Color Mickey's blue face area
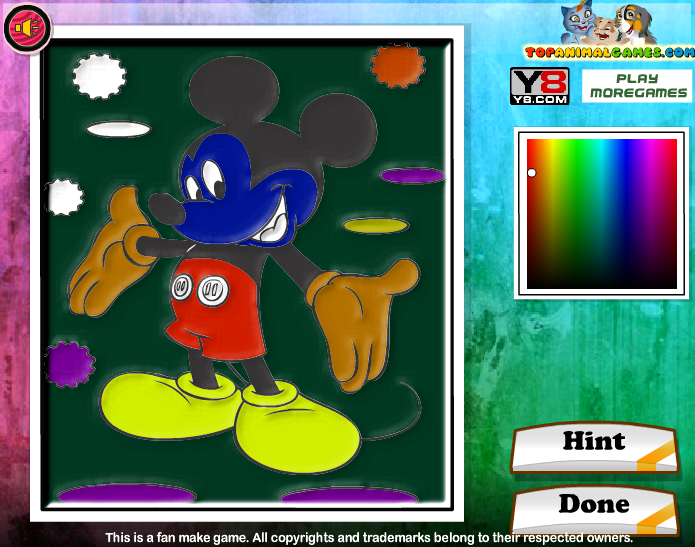 point(230,222)
